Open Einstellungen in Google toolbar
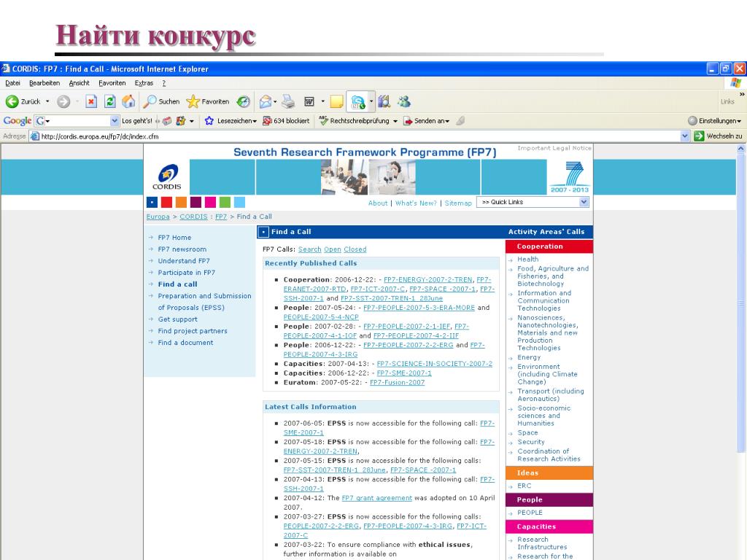Image resolution: width=747 pixels, height=560 pixels. point(715,121)
